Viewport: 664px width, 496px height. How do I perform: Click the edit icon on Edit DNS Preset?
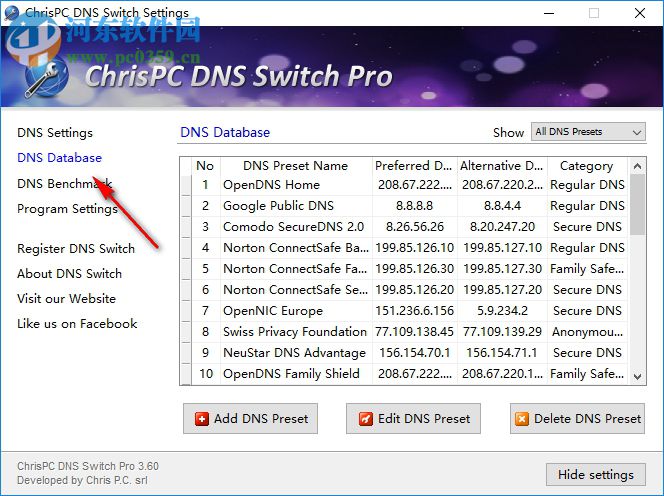coord(365,419)
